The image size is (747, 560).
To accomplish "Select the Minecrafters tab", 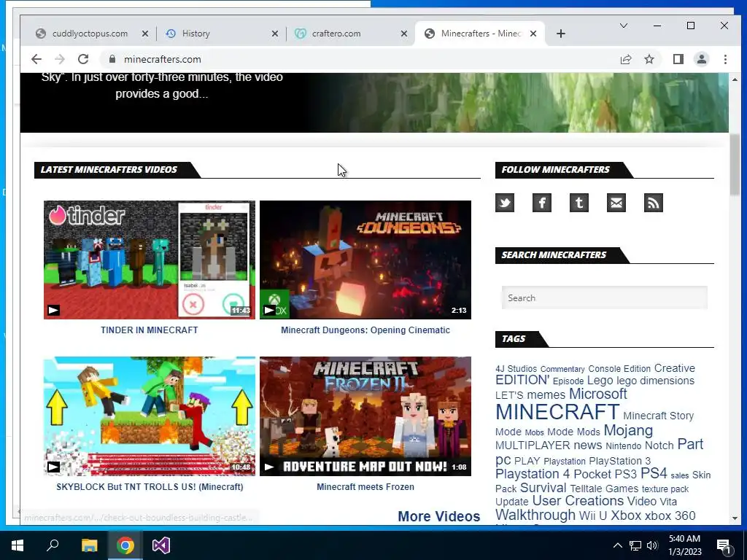I will [479, 34].
